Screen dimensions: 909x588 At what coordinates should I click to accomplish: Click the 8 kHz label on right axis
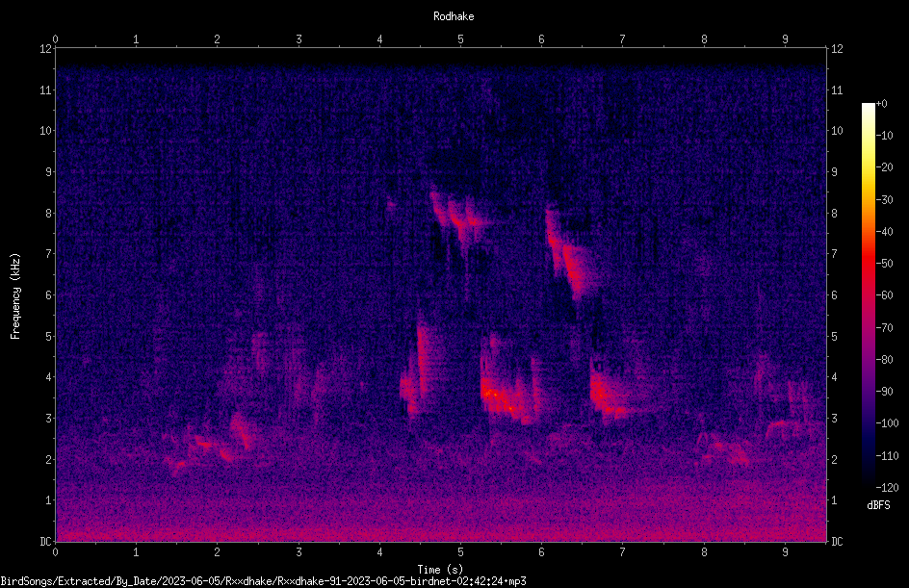pos(834,214)
